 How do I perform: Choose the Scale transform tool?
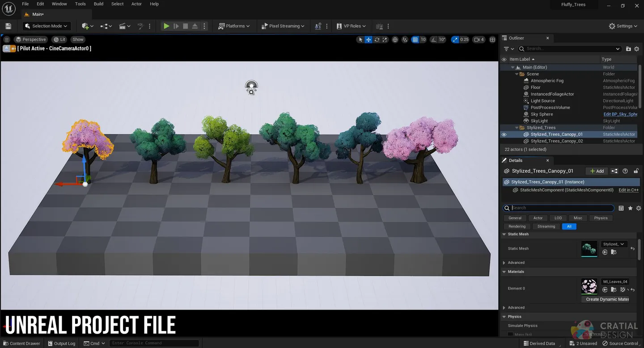[385, 39]
